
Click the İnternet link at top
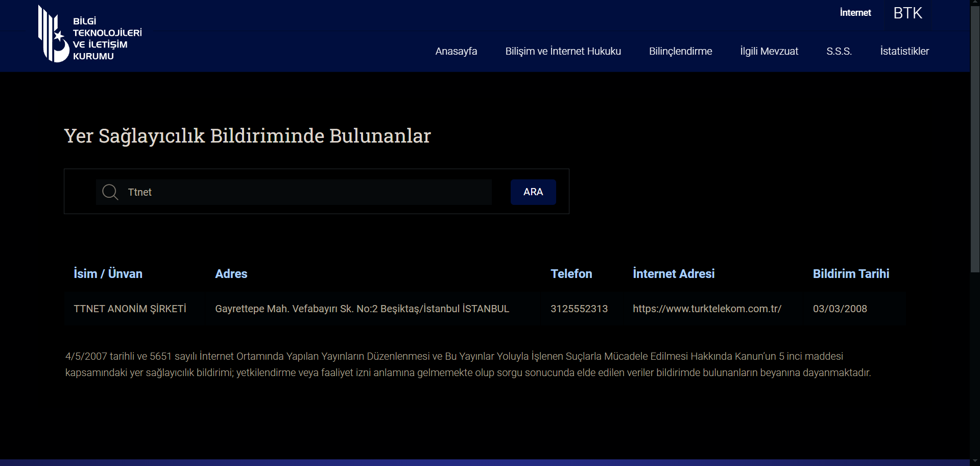coord(855,13)
